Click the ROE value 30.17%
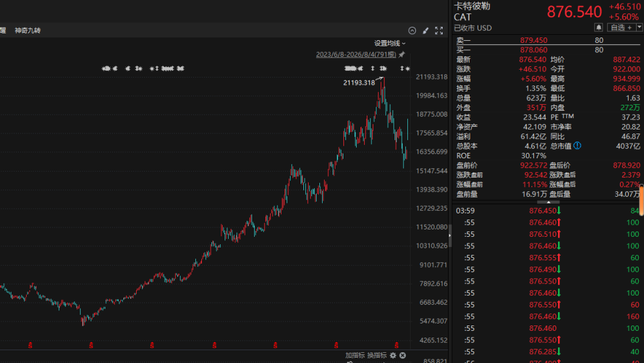Viewport: 644px width, 363px height. [x=533, y=156]
